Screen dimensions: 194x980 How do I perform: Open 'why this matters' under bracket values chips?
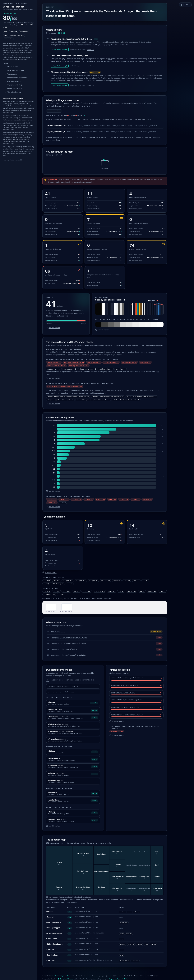click(x=54, y=506)
